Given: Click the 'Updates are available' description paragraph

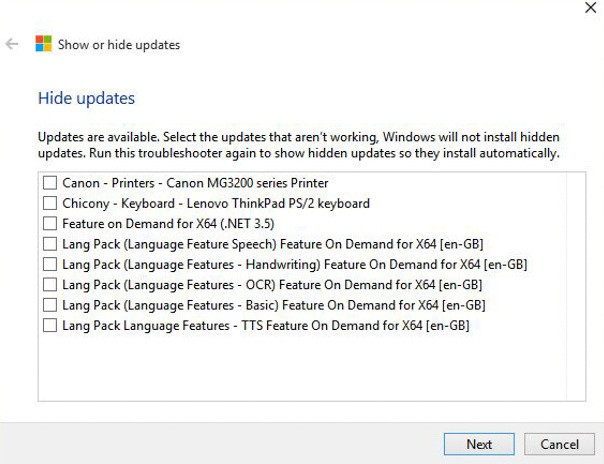Looking at the screenshot, I should pyautogui.click(x=298, y=145).
